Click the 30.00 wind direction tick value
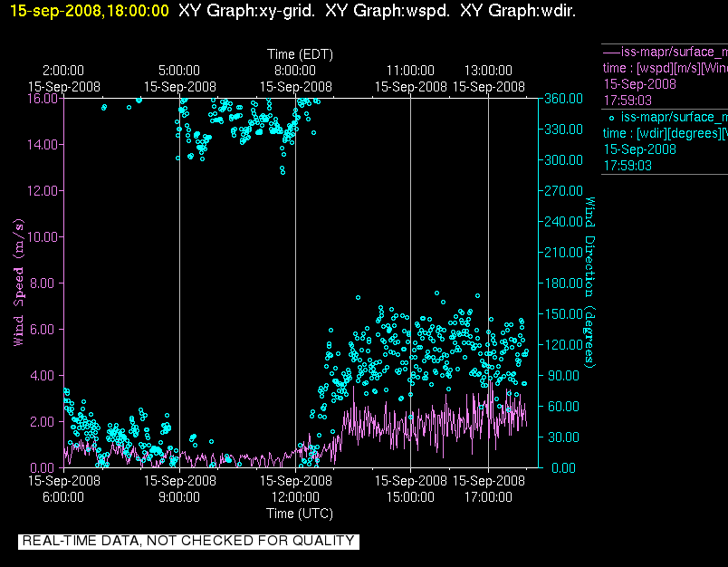 click(x=563, y=437)
